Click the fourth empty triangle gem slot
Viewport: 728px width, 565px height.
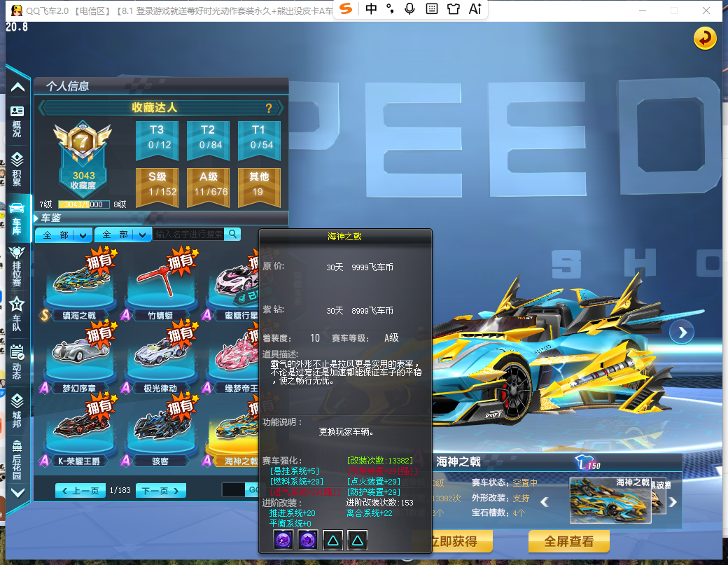tap(358, 540)
